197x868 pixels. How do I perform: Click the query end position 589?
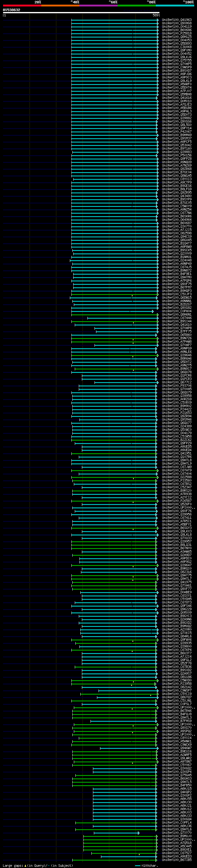click(x=155, y=15)
